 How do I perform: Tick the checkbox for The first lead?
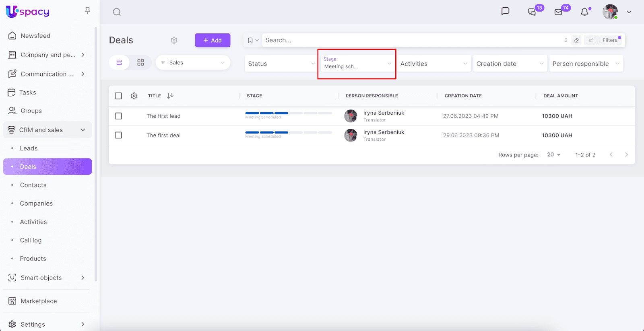pos(118,116)
